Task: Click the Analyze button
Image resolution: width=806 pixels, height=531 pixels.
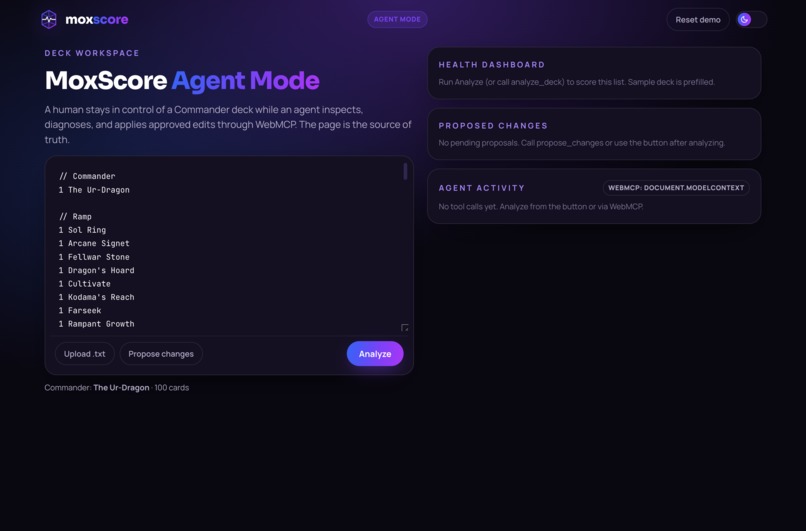Action: [x=375, y=354]
